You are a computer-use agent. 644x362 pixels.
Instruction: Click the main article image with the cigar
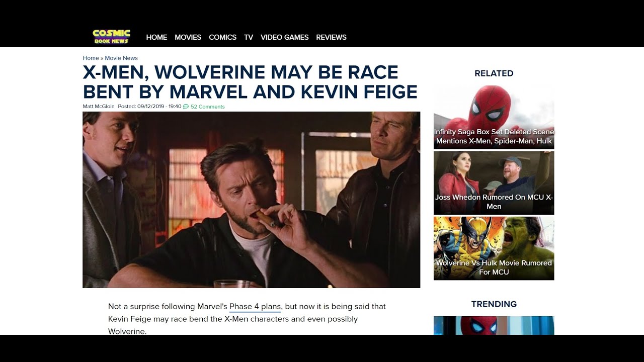click(x=251, y=200)
